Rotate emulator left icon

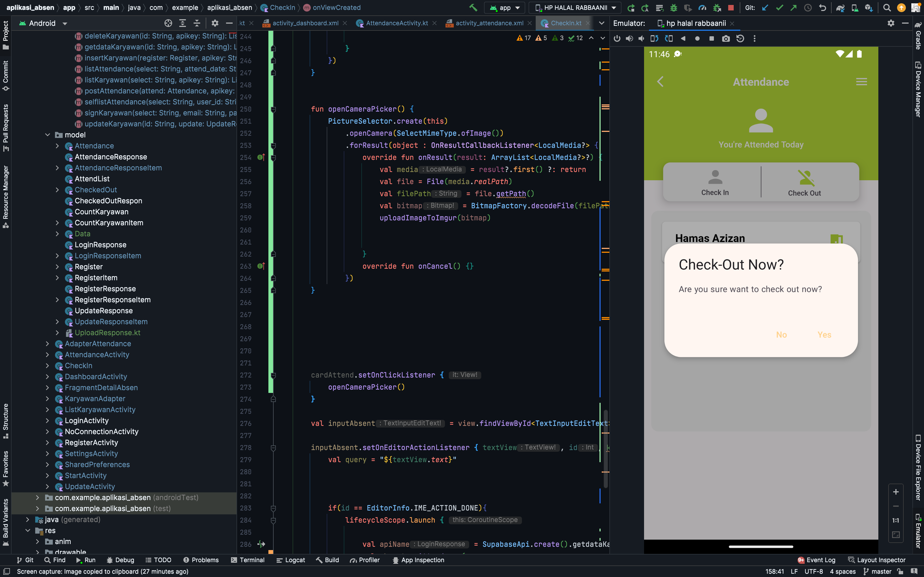[654, 38]
